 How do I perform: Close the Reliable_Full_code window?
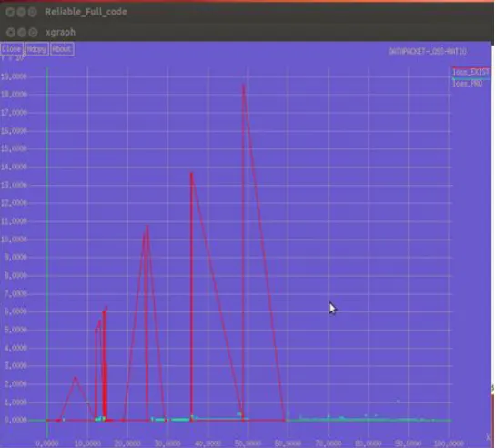point(10,12)
